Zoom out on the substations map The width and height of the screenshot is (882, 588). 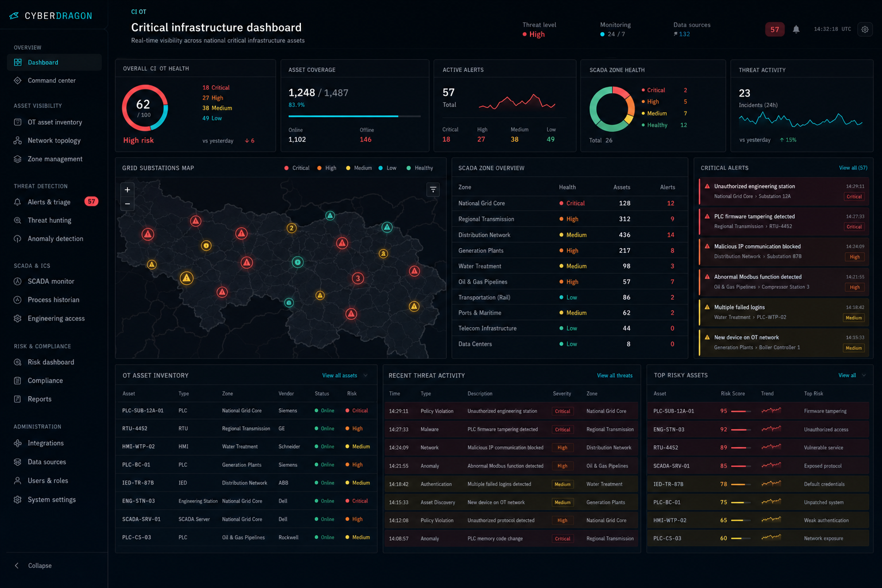pos(127,204)
